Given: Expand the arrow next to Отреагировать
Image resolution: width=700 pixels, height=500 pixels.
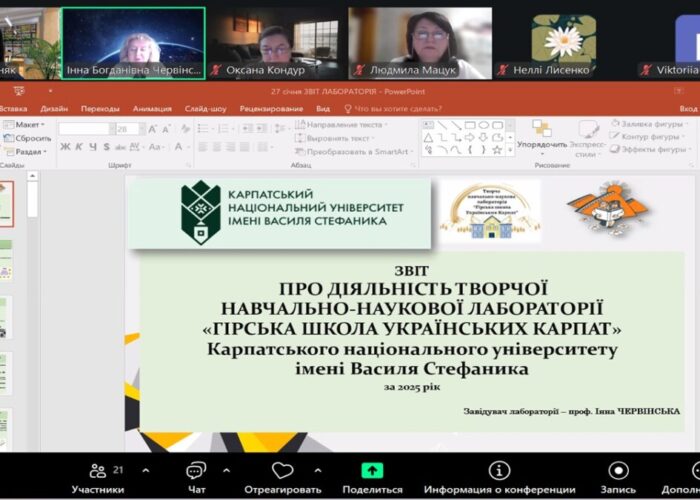Looking at the screenshot, I should tap(318, 470).
